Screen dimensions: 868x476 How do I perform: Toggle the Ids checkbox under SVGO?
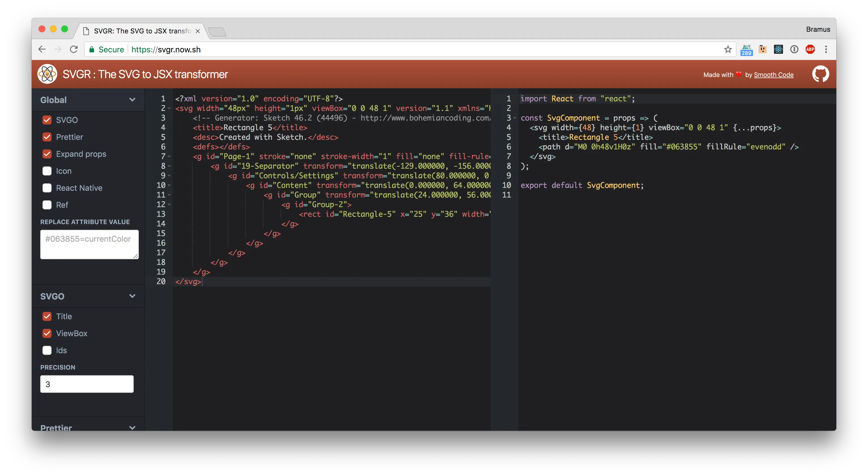47,350
